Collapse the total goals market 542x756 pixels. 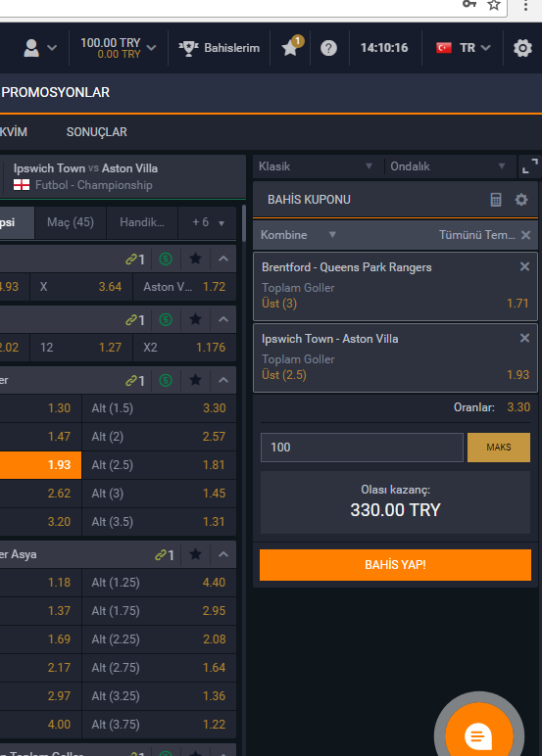(223, 380)
